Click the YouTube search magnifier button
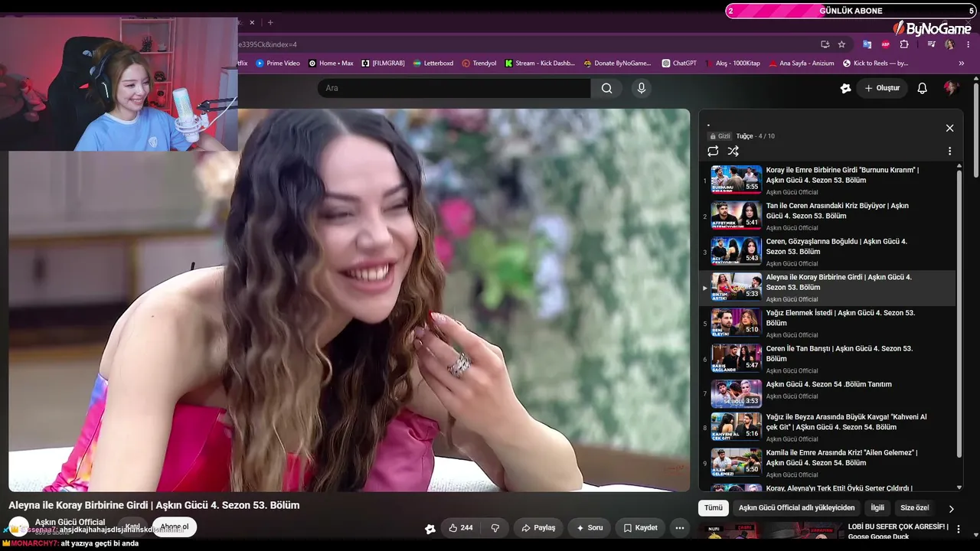The height and width of the screenshot is (551, 980). click(606, 88)
